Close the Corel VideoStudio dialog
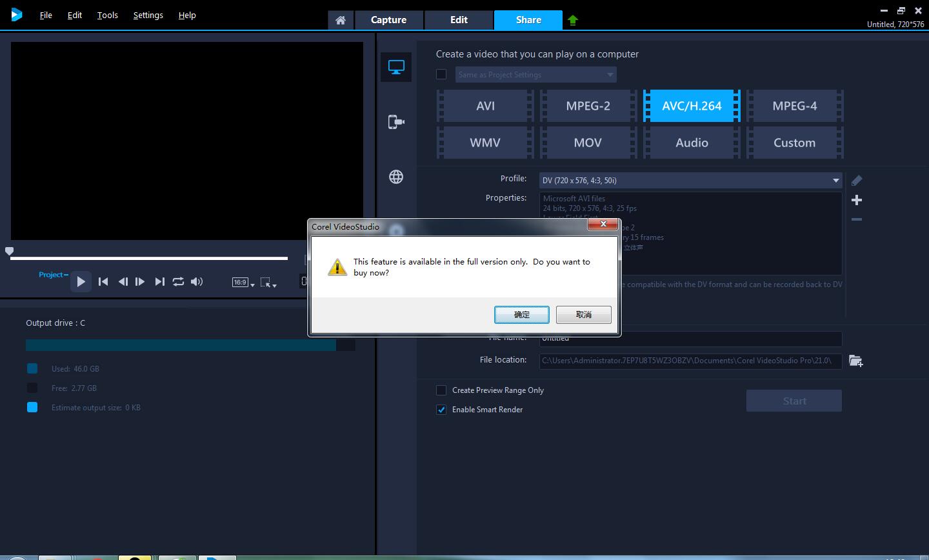 (x=603, y=224)
